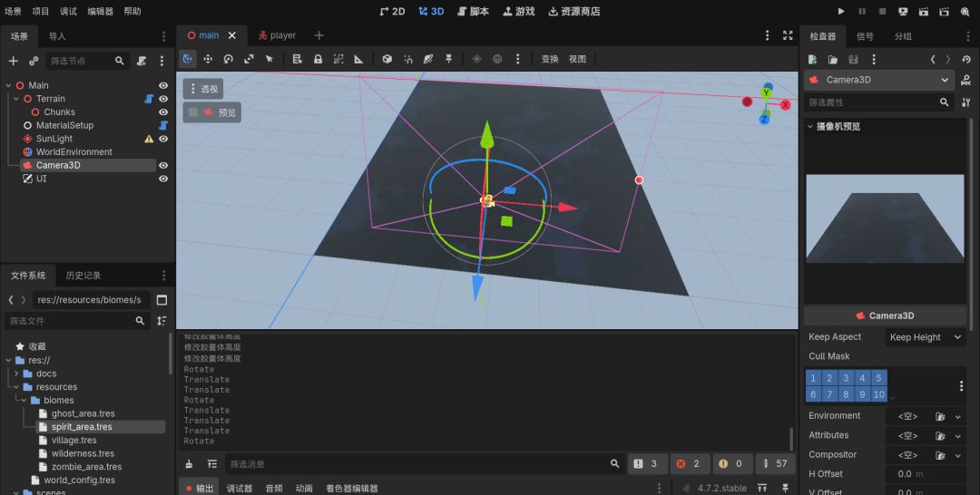The height and width of the screenshot is (495, 980).
Task: Open Keep Aspect dropdown showing Keep Height
Action: [926, 337]
